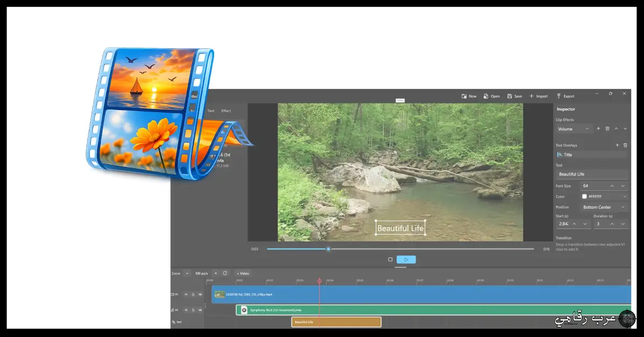Add a new clip effect with the plus icon
Viewport: 644px width, 337px height.
click(x=598, y=129)
